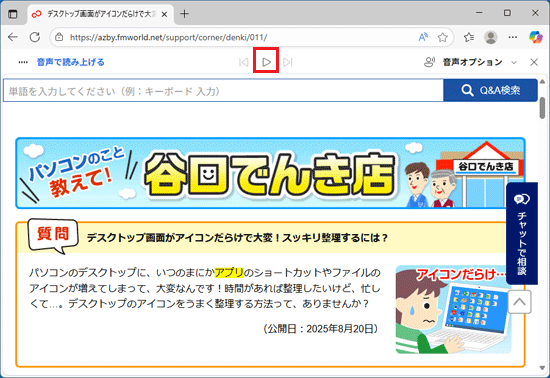Start Read Aloud playback
550x378 pixels.
[266, 62]
